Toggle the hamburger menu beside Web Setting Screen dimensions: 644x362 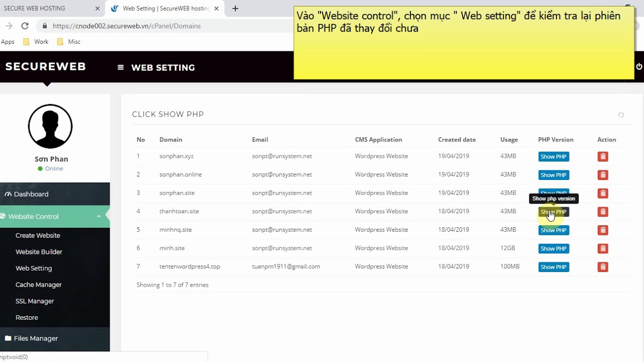(x=120, y=67)
